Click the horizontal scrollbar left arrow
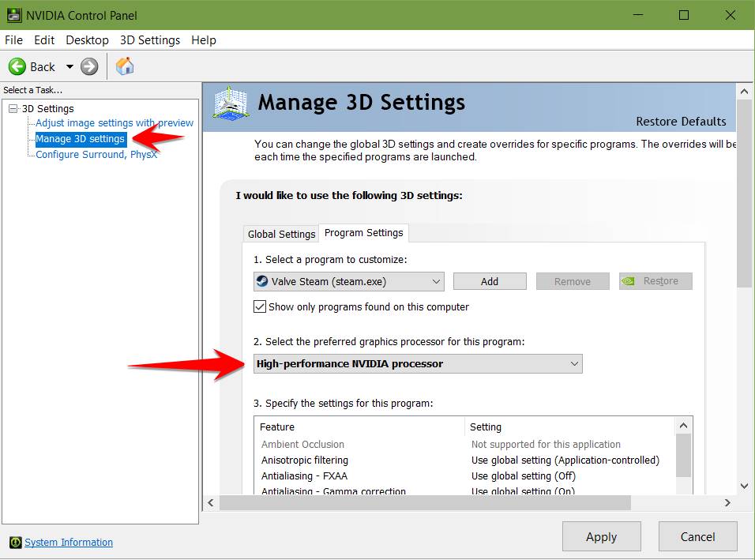Image resolution: width=755 pixels, height=560 pixels. pyautogui.click(x=210, y=502)
